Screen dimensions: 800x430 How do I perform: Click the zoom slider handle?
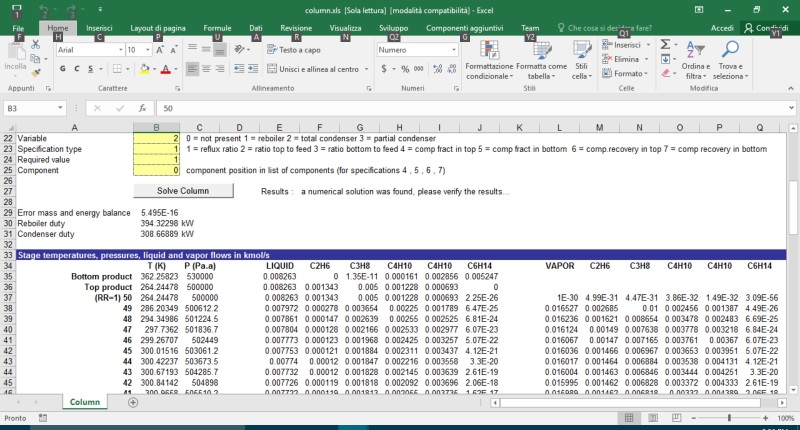point(729,418)
